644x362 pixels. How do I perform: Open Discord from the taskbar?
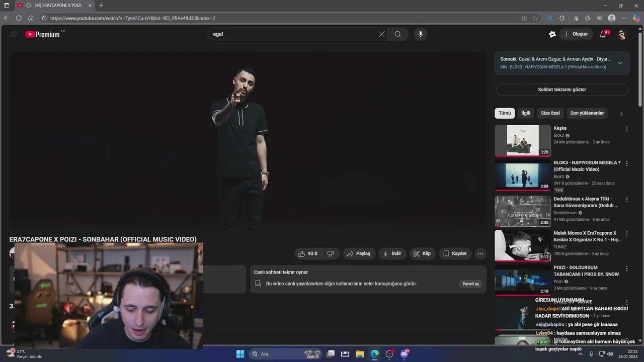(x=404, y=354)
